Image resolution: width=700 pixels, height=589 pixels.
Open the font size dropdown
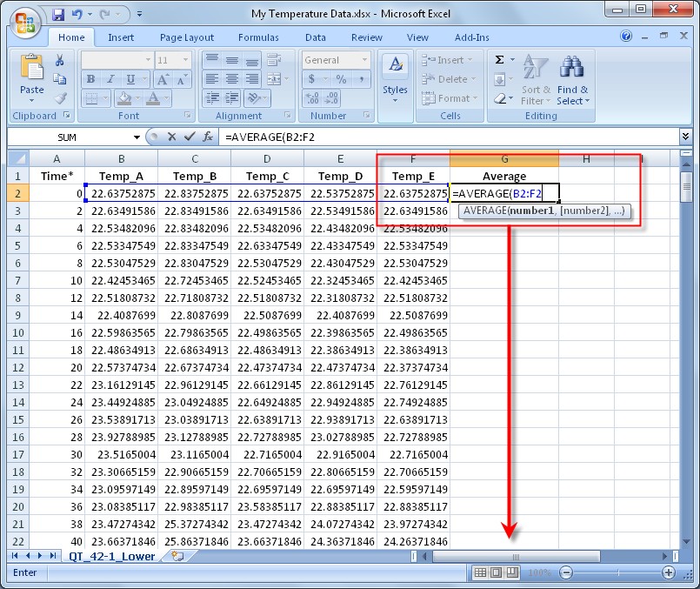pyautogui.click(x=185, y=59)
